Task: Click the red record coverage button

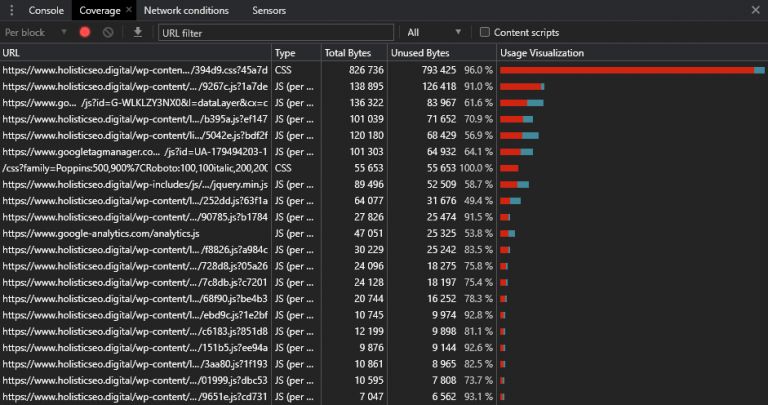Action: point(85,32)
